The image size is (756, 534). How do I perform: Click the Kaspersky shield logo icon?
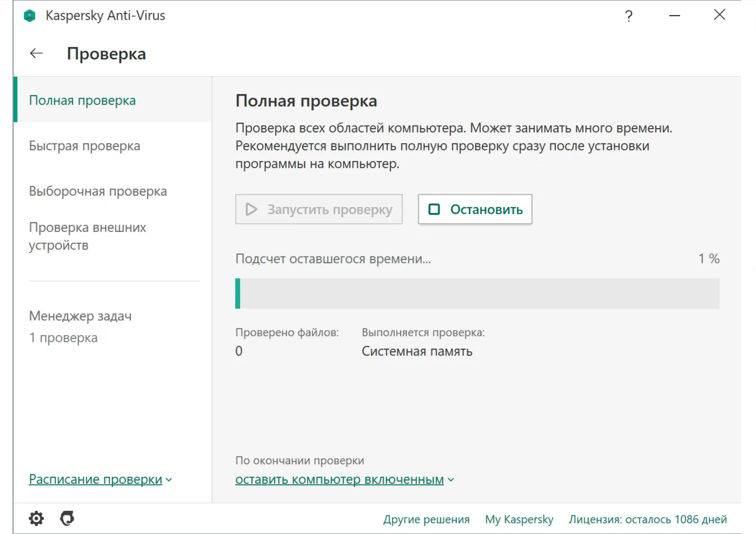[29, 16]
